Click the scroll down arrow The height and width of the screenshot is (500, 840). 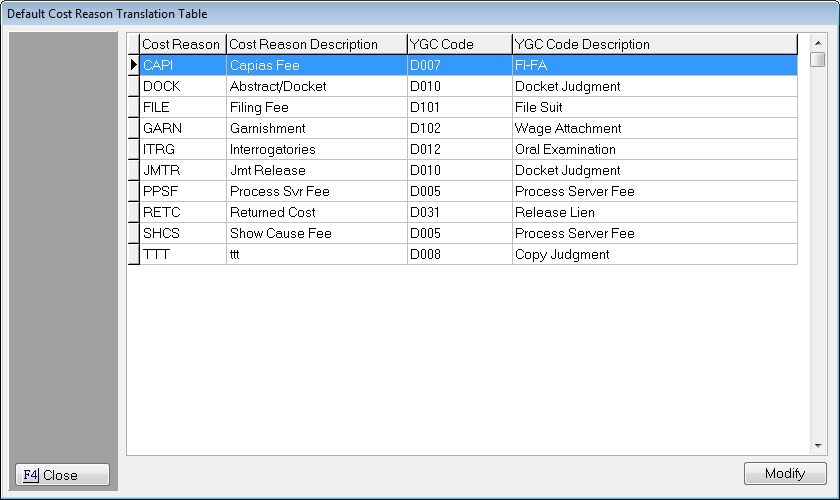tap(818, 446)
